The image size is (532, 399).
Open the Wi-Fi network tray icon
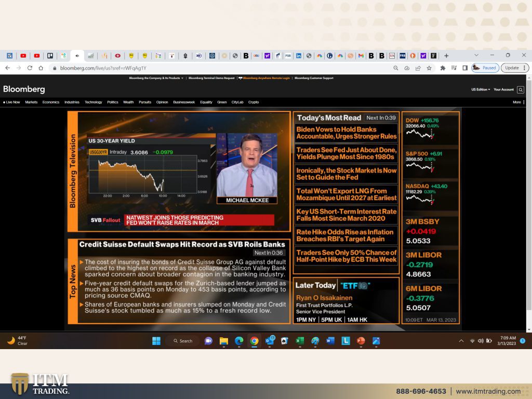[x=472, y=341]
